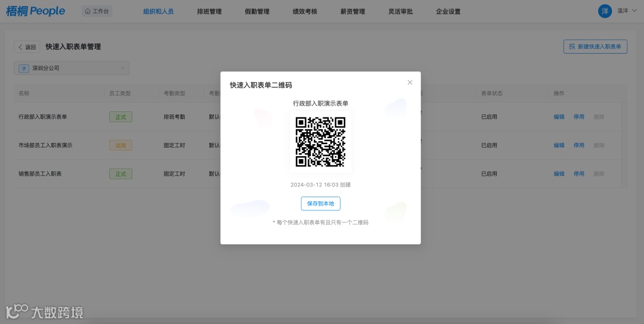The width and height of the screenshot is (644, 324).
Task: Select the 行政部入职演示表单 name cell
Action: point(43,117)
